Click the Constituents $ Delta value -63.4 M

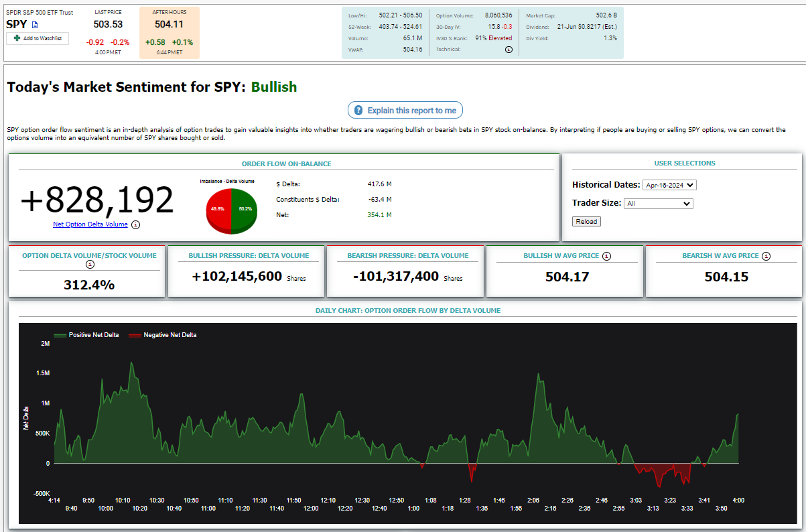click(379, 199)
